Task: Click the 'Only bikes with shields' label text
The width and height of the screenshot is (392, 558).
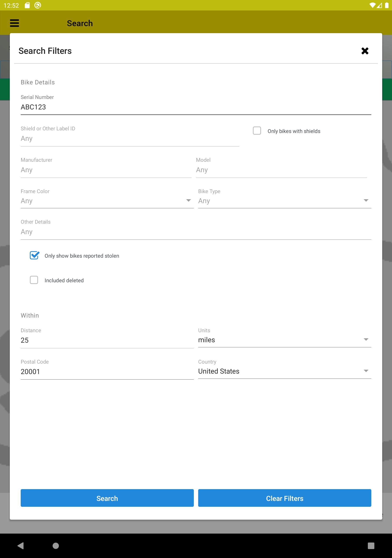Action: click(x=294, y=131)
